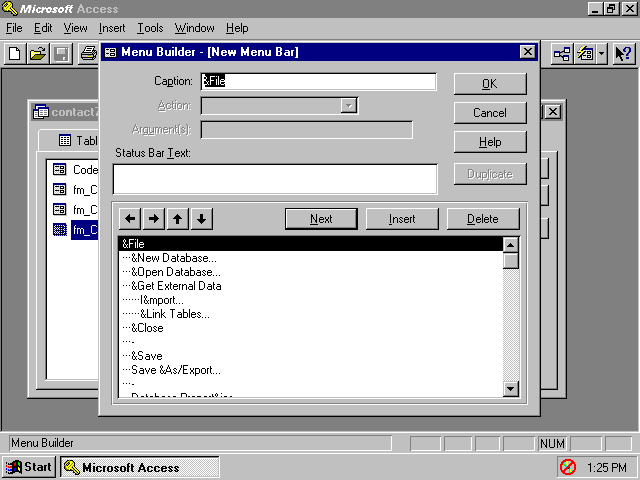The width and height of the screenshot is (640, 480).
Task: Open the Edit menu
Action: coord(43,28)
